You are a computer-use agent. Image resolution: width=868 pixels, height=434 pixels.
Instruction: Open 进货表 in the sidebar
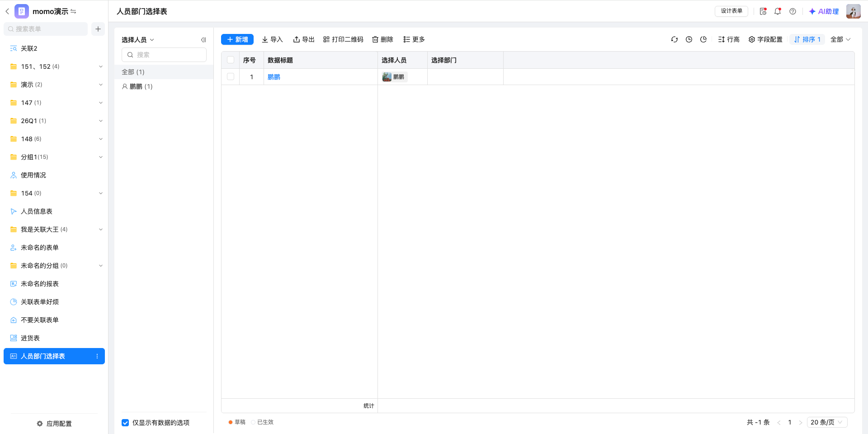tap(54, 338)
